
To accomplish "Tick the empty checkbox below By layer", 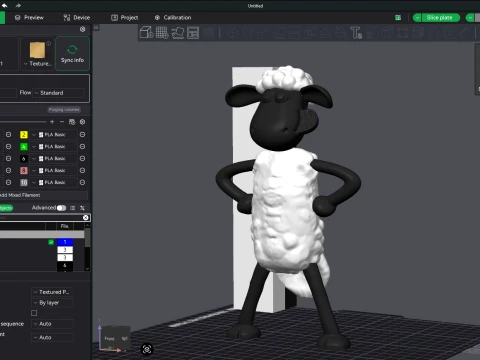I will pos(34,313).
